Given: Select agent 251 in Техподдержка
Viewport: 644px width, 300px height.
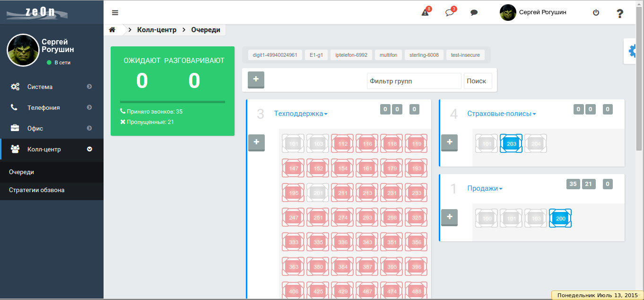Looking at the screenshot, I should pos(318,217).
